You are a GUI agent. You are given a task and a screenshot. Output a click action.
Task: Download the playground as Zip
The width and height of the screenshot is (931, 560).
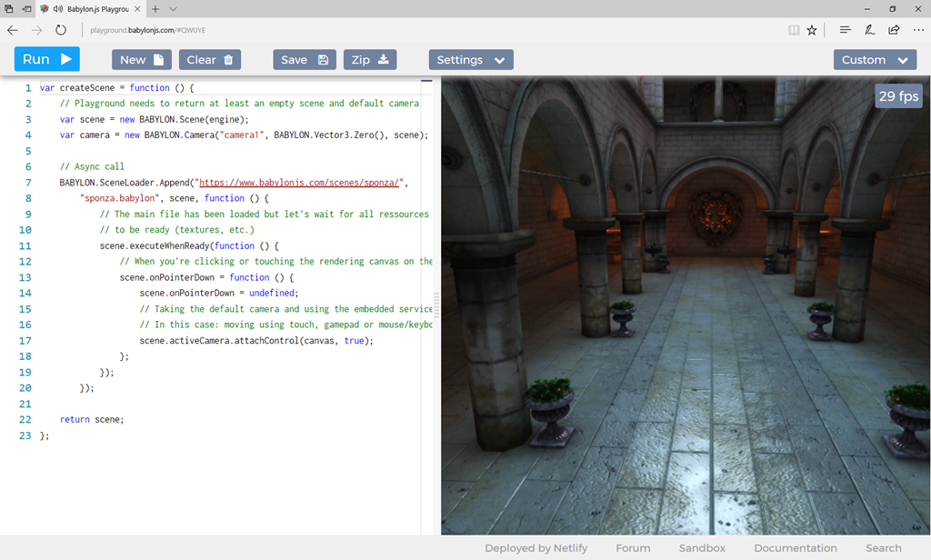(x=370, y=59)
